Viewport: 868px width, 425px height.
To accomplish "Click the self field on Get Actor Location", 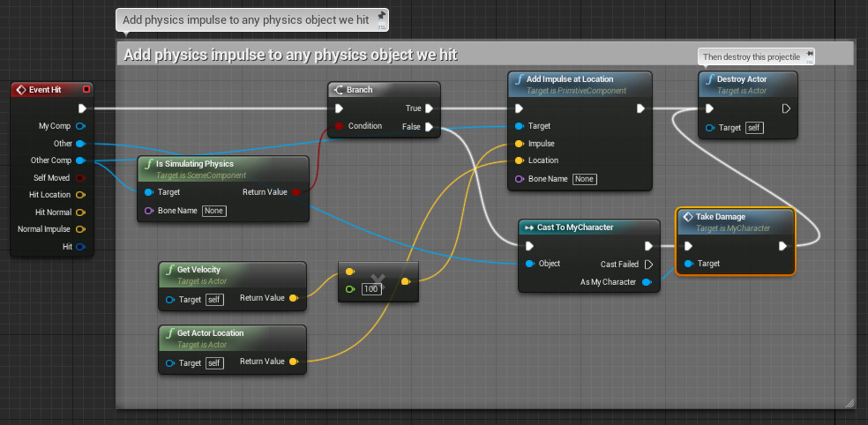I will [x=214, y=363].
